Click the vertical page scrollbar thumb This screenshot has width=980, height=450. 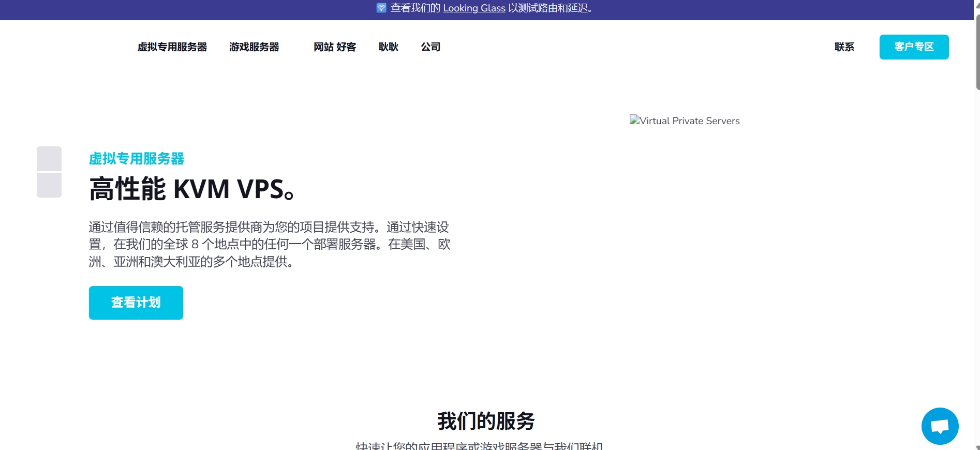(x=977, y=52)
